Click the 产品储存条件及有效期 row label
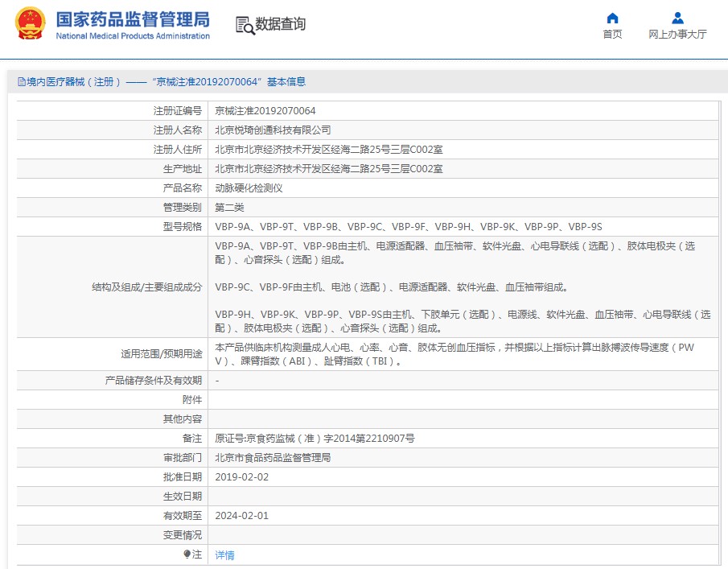The image size is (728, 569). click(x=154, y=381)
